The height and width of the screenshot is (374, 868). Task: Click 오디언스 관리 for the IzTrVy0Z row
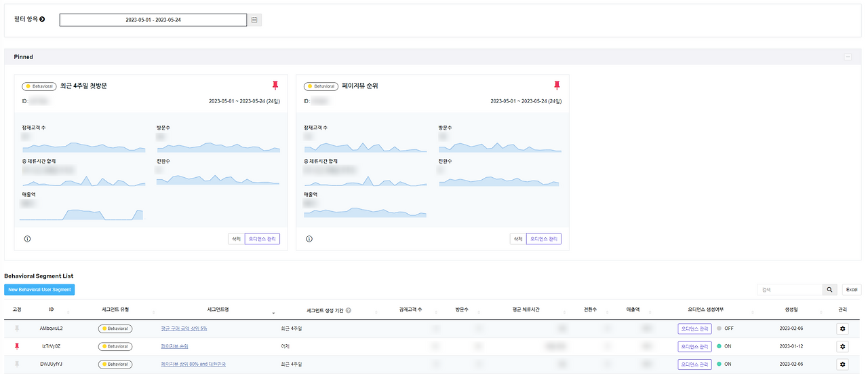(694, 346)
